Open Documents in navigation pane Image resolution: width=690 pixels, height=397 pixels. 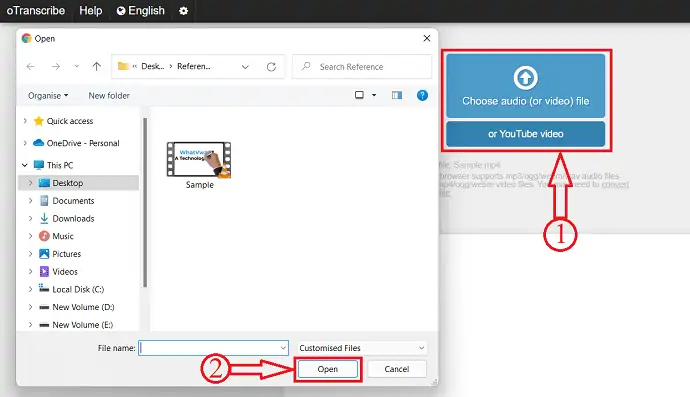click(x=73, y=201)
